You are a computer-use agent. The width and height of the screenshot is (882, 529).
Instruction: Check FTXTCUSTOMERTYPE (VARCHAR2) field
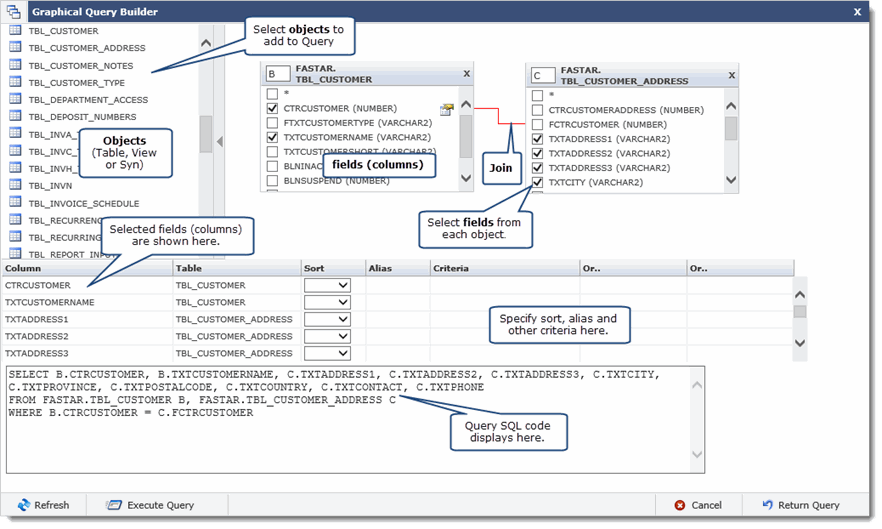[272, 123]
